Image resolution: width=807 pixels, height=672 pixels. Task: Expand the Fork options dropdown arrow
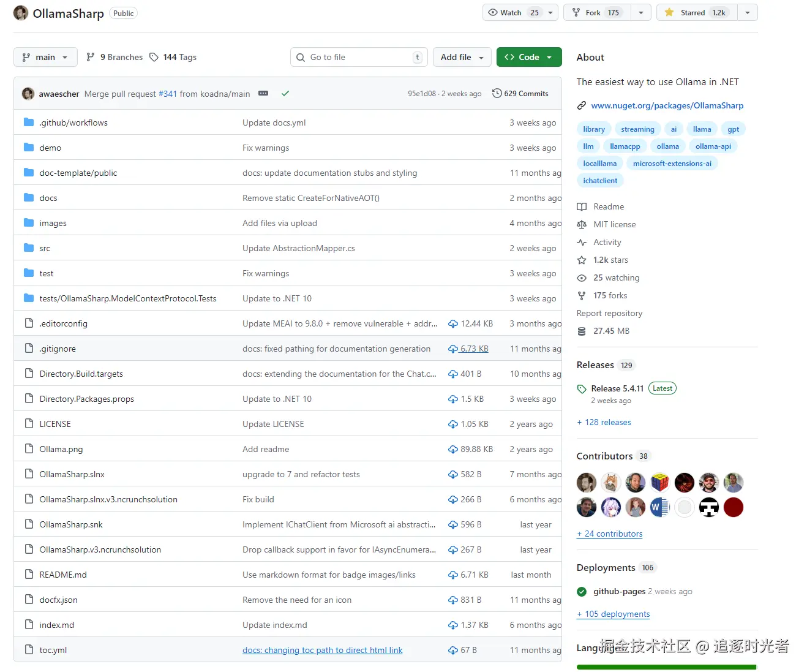click(x=641, y=13)
